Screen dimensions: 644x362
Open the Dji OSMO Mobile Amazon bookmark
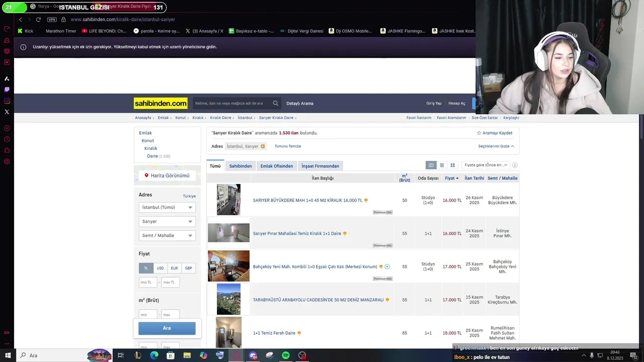tap(350, 31)
